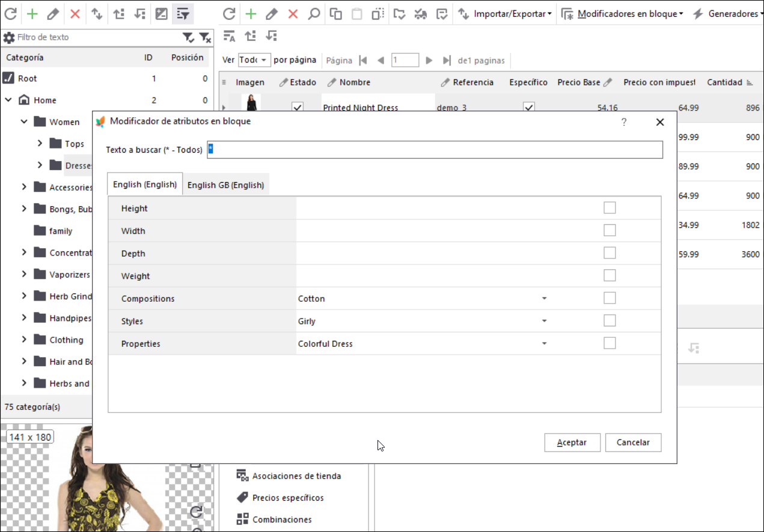
Task: Tick the Compositions attribute checkbox
Action: (610, 298)
